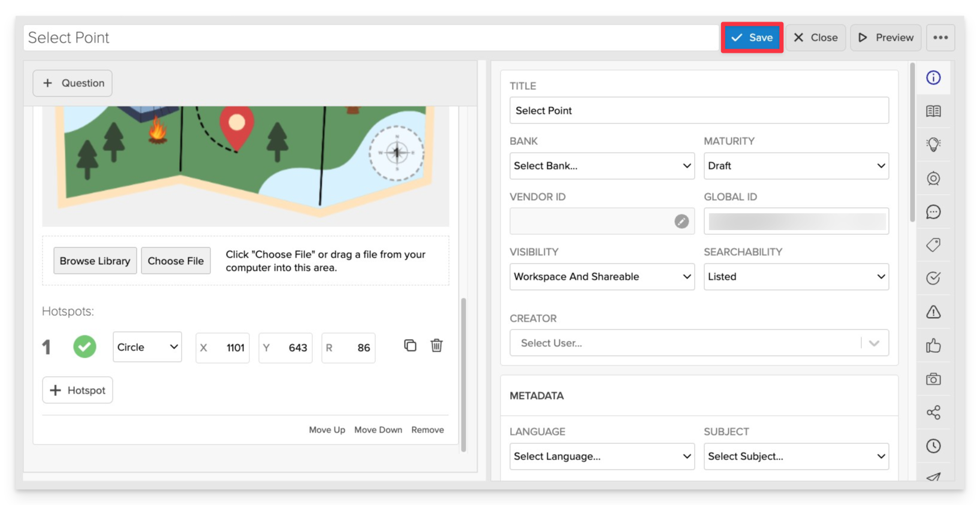
Task: Click the item name field Select Point
Action: [371, 37]
